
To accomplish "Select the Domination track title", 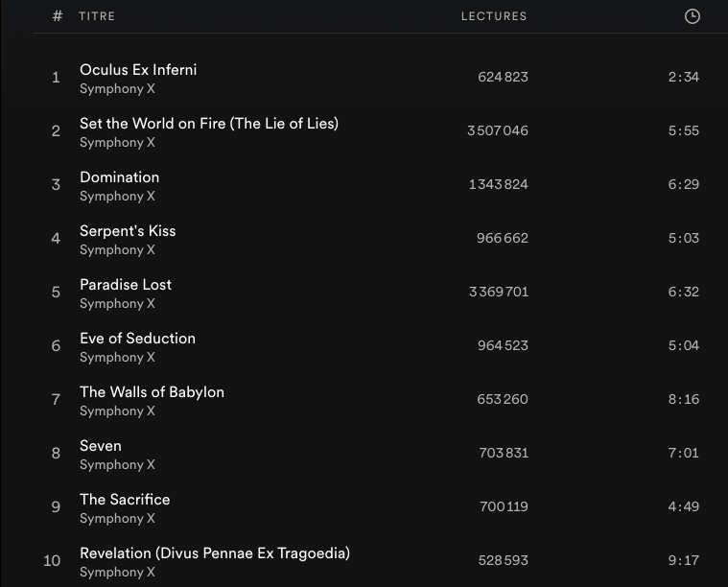I will click(x=119, y=177).
